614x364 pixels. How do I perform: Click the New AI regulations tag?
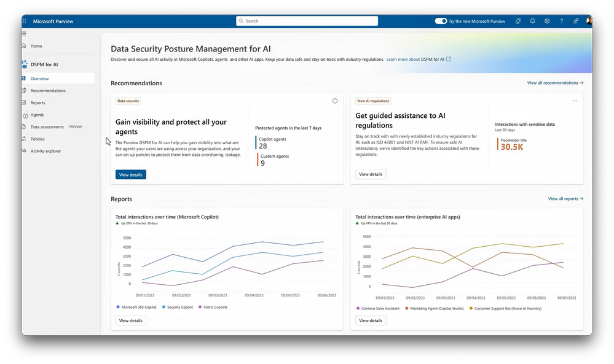pos(373,101)
